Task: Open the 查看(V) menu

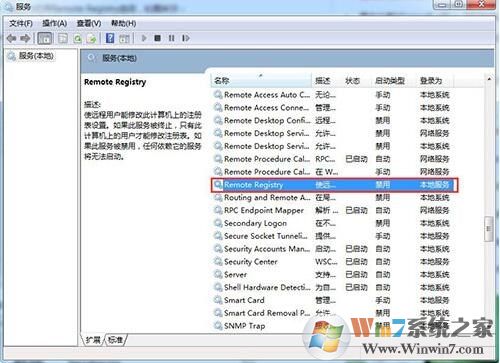Action: pyautogui.click(x=89, y=23)
